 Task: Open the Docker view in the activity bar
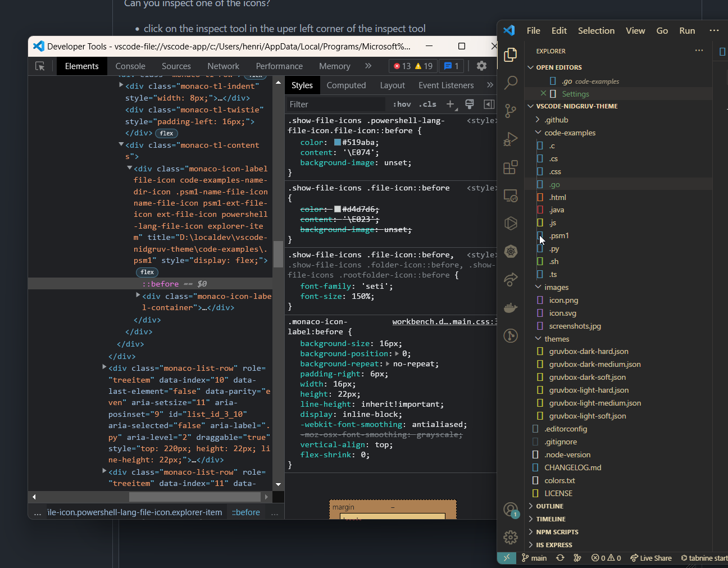(x=511, y=307)
